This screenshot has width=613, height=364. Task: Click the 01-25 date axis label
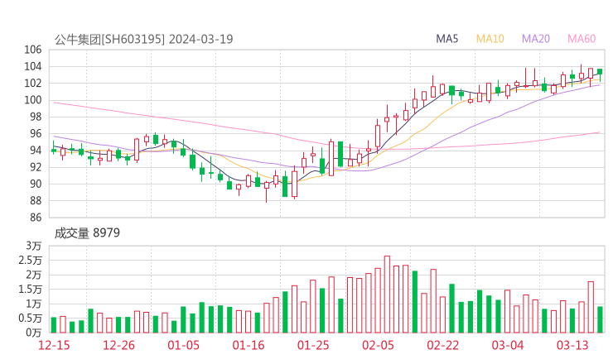click(313, 345)
